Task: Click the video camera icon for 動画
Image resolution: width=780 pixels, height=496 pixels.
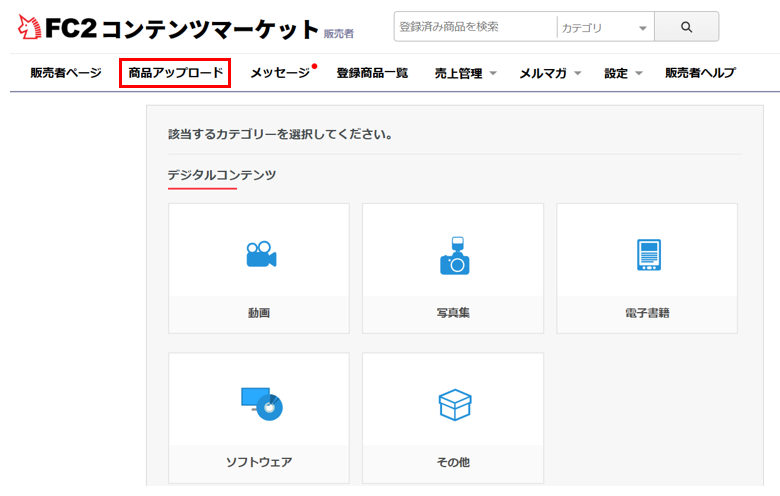Action: pos(260,255)
